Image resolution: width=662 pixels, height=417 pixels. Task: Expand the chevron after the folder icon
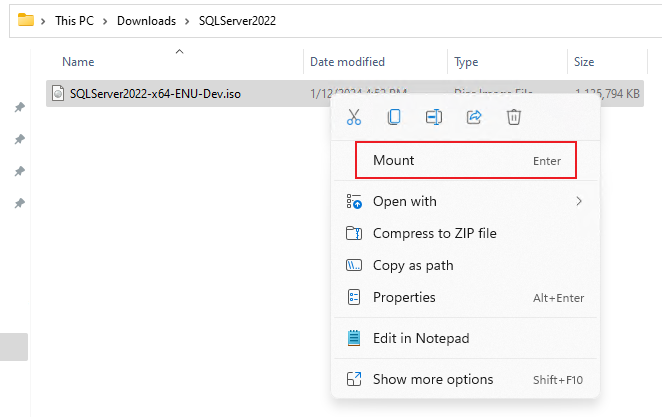[x=43, y=21]
